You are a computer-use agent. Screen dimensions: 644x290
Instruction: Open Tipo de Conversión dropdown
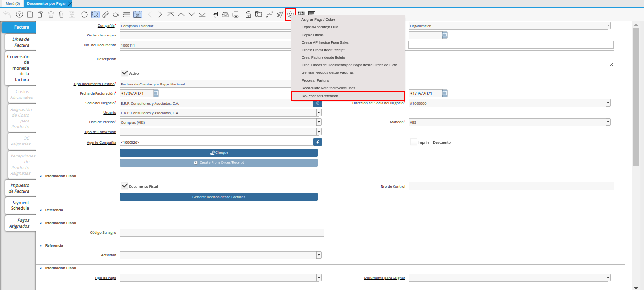tap(319, 132)
